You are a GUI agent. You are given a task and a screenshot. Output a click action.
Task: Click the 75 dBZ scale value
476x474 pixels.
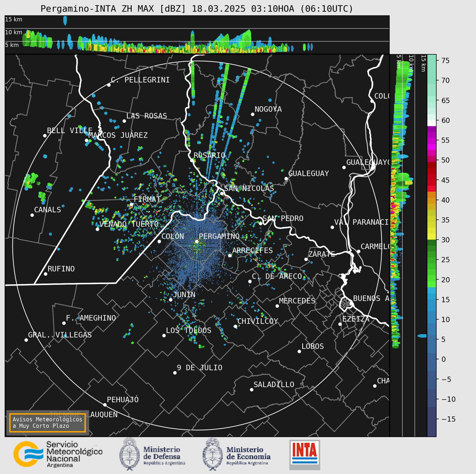point(445,61)
